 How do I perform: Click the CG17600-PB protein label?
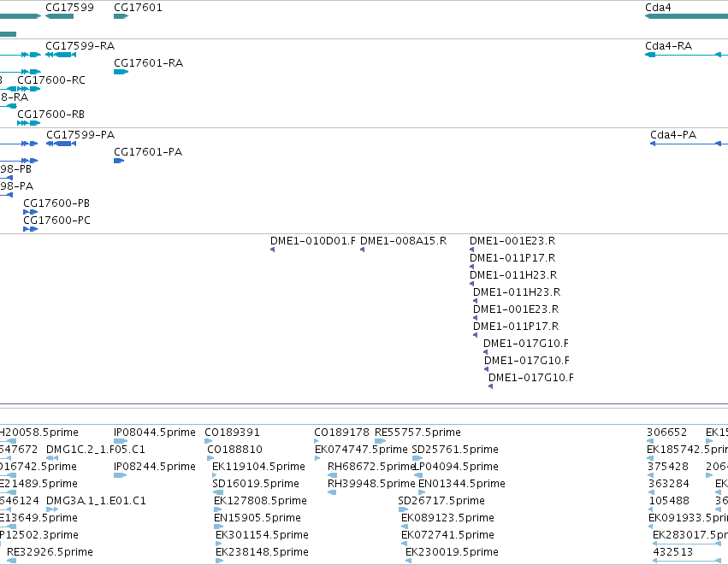pos(56,203)
